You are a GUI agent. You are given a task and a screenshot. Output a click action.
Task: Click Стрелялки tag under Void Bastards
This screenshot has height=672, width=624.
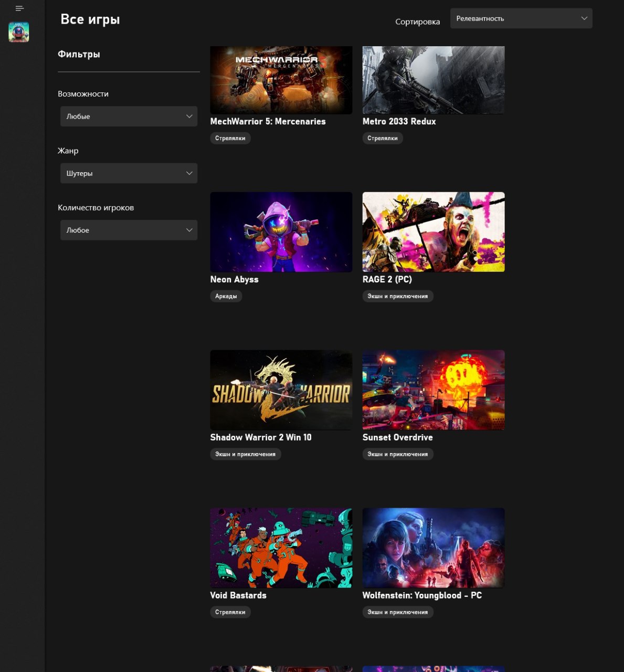click(x=230, y=612)
